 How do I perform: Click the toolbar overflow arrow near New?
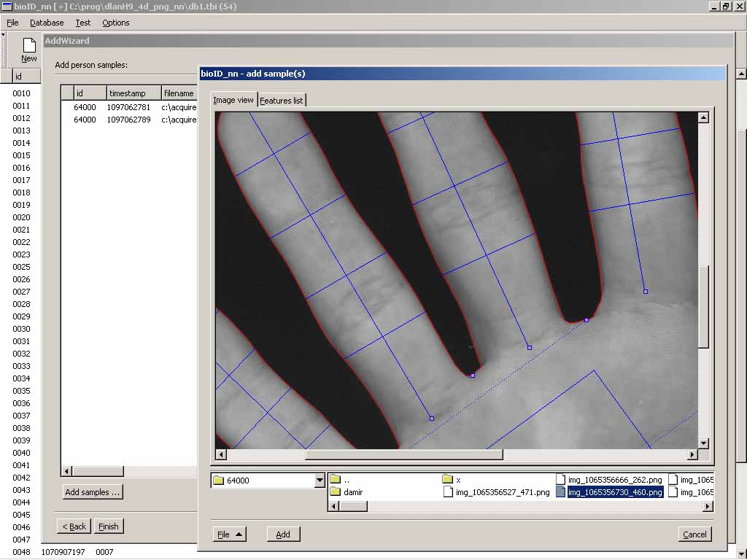click(3, 34)
